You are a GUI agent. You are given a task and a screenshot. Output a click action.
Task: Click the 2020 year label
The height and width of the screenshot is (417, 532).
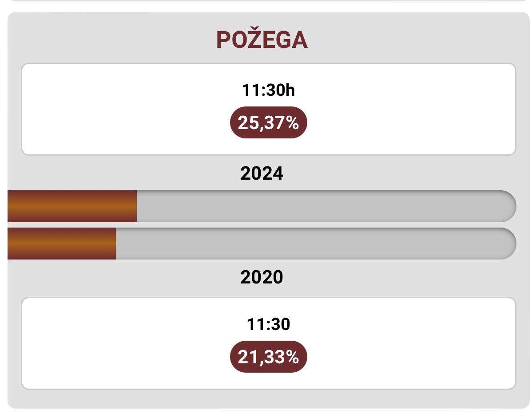(262, 277)
